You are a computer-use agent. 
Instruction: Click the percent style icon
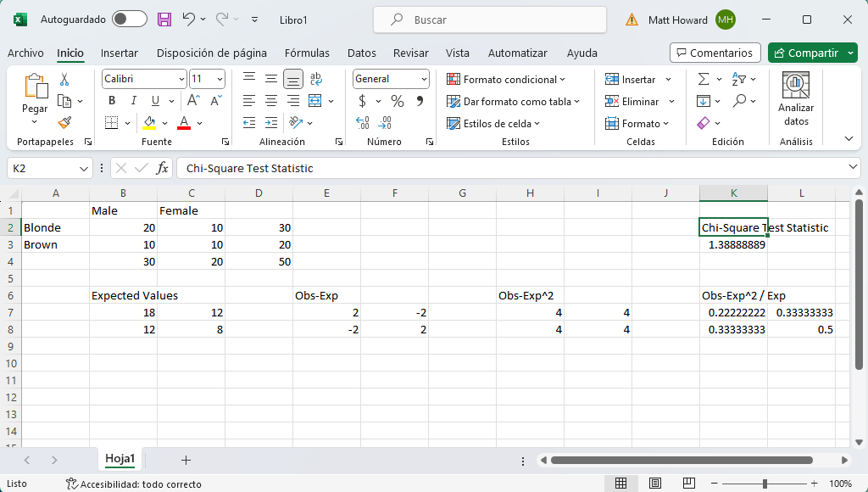(x=397, y=101)
